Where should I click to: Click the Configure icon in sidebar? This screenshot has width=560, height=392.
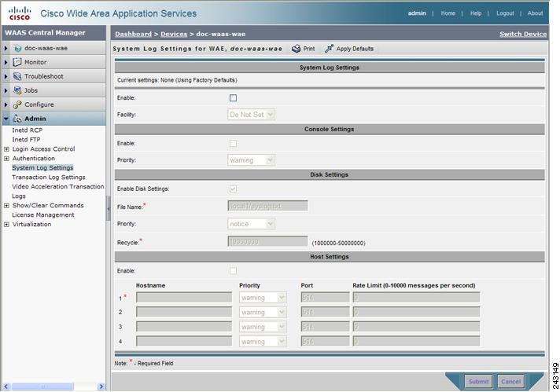(17, 104)
